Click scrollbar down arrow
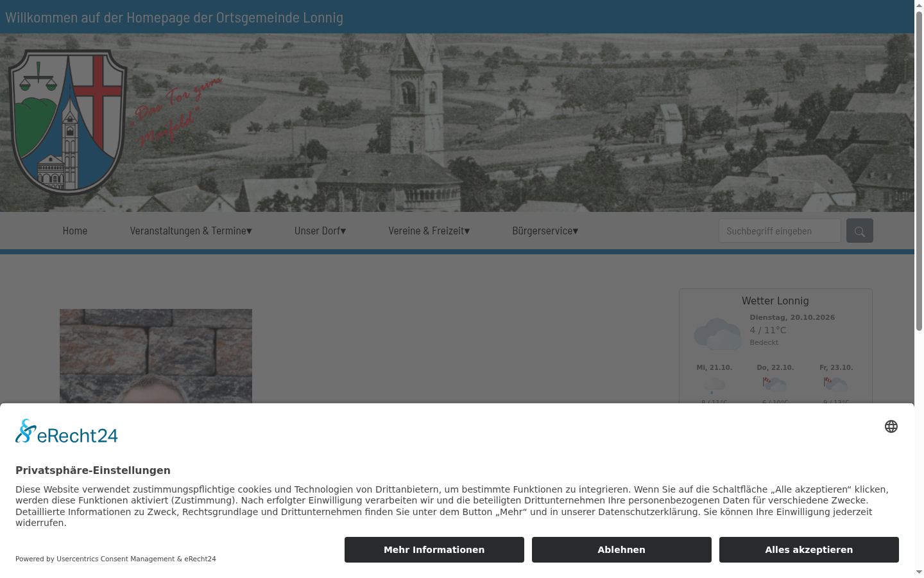Screen dimensions: 924x578 (x=919, y=572)
